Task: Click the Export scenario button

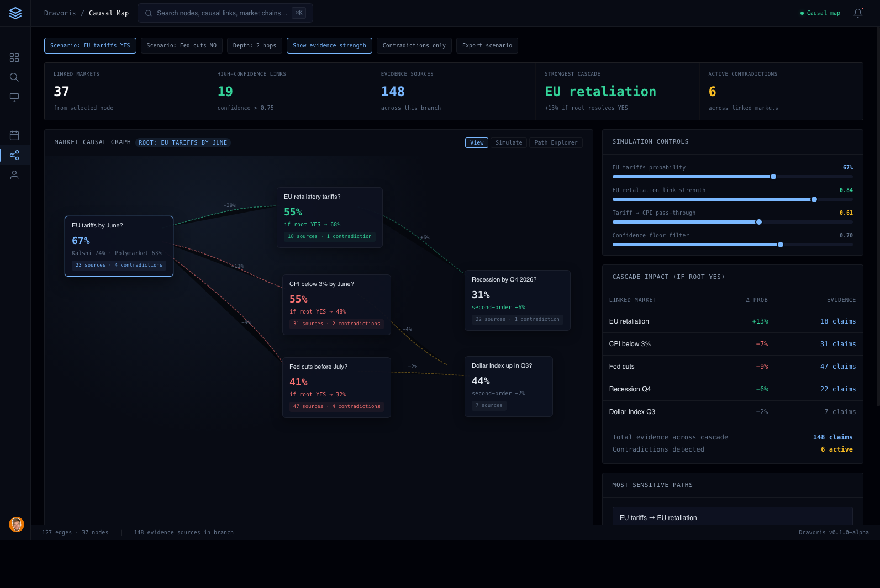Action: pos(487,46)
